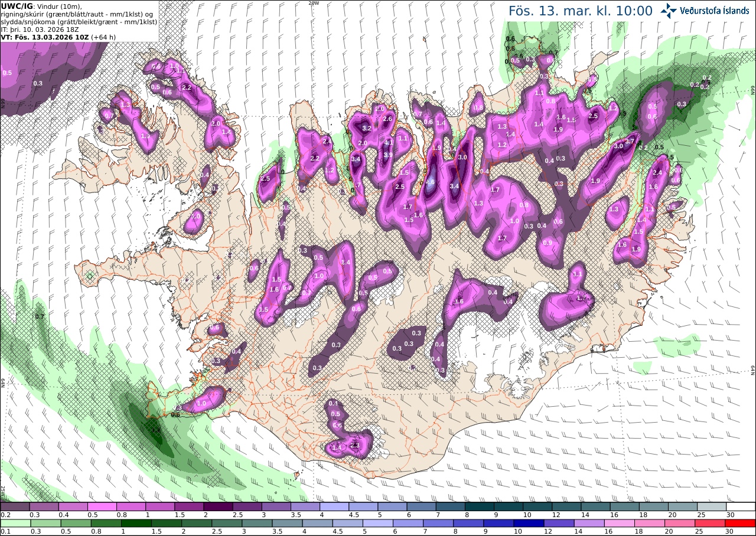Pick the snow legend swatch labelled 0.5
Viewport: 756px width, 536px height.
[x=102, y=506]
